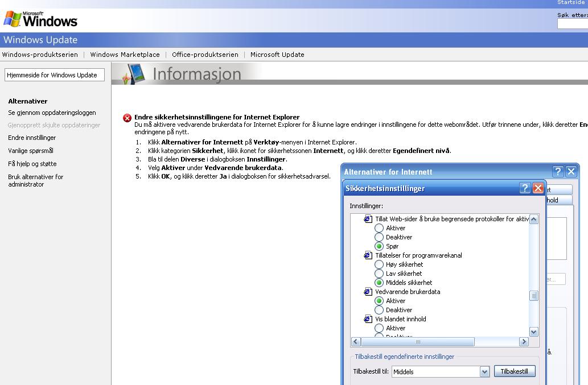The height and width of the screenshot is (385, 588).
Task: Select Deaktiver under Vedvarende brukerdata
Action: (x=379, y=310)
